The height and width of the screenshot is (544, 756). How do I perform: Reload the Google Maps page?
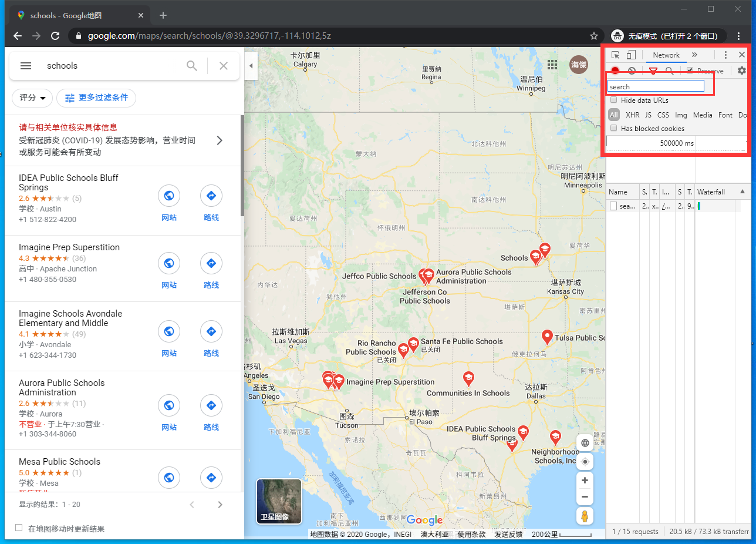pos(55,36)
